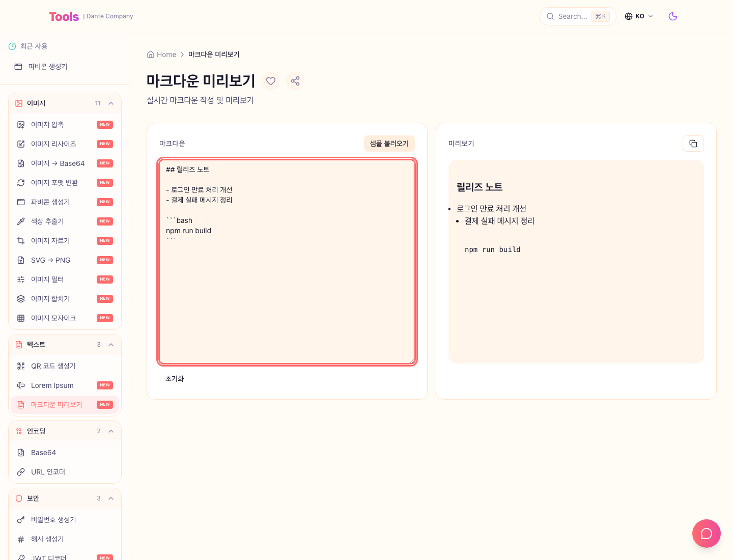Open 이미지 필터 sliders icon

pos(21,279)
